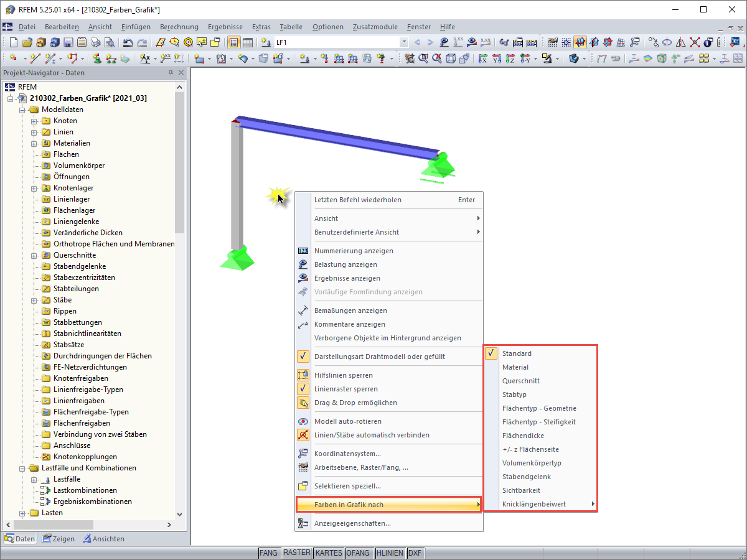Toggle DXF in status bar
The height and width of the screenshot is (560, 747).
coord(415,553)
